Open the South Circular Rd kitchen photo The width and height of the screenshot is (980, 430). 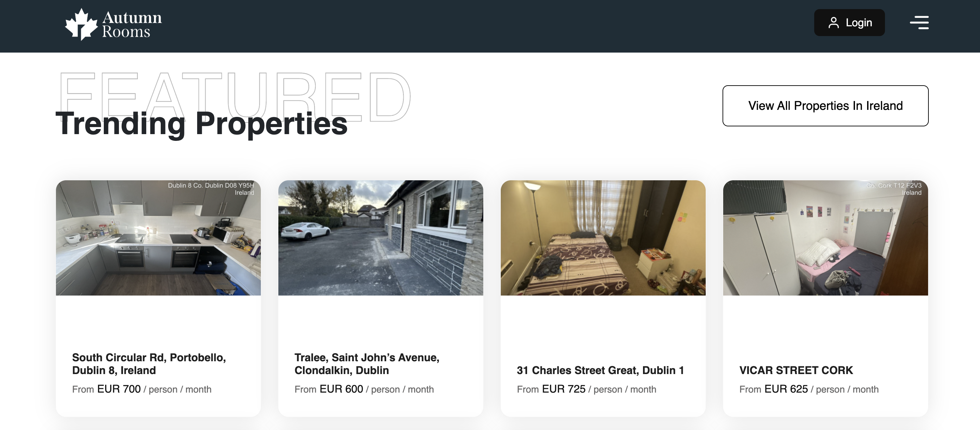(158, 238)
